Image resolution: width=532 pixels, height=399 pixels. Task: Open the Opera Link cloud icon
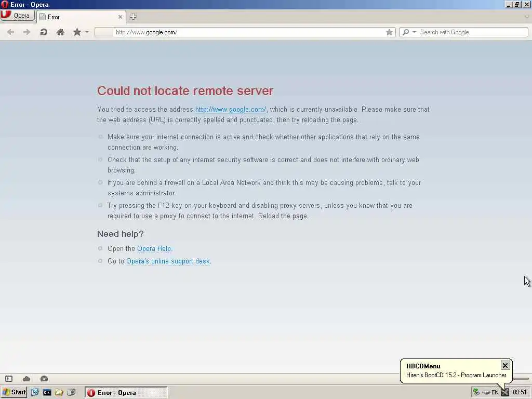[x=26, y=379]
